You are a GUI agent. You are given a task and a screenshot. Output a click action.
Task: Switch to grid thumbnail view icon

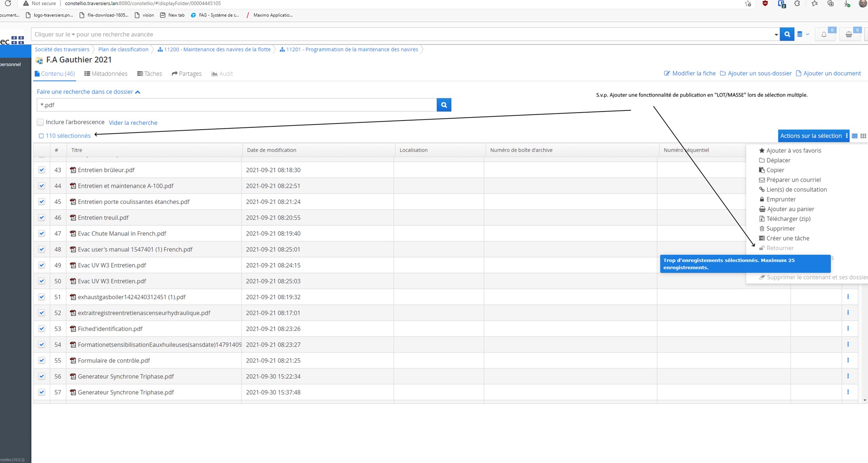(x=863, y=136)
